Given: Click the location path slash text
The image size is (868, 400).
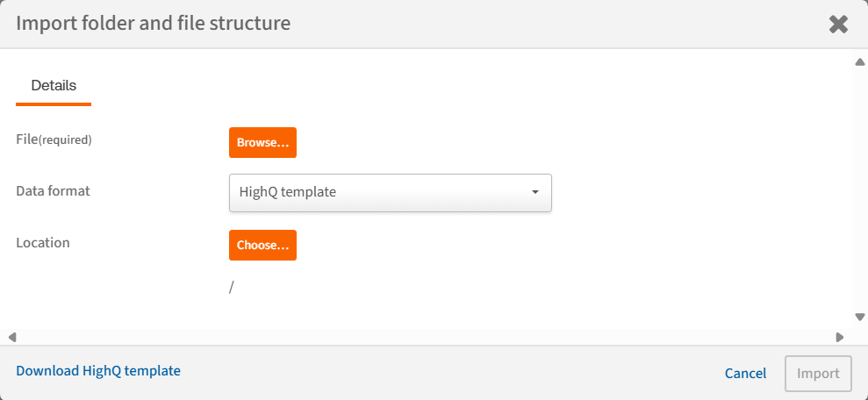Looking at the screenshot, I should 231,287.
